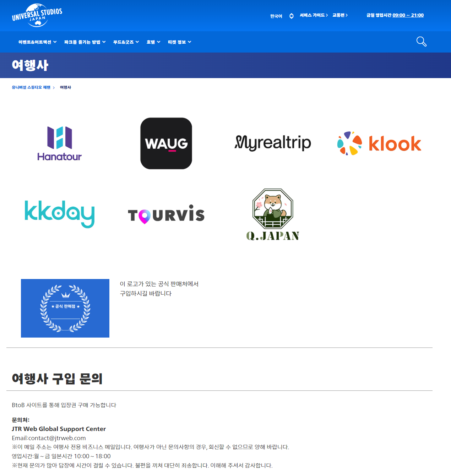Expand the 파크를 즐기는 방법 menu
Screen dimensions: 451x476
click(85, 42)
